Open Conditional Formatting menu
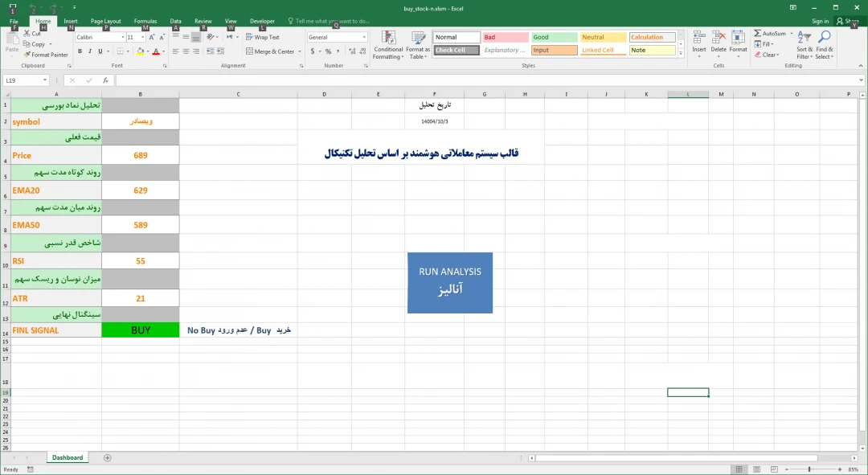868x475 pixels. point(388,45)
